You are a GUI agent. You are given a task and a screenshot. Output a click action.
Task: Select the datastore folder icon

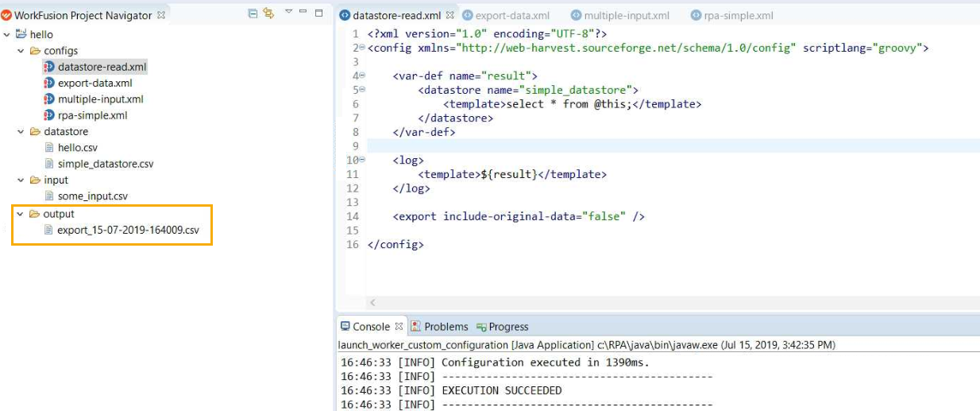[35, 131]
